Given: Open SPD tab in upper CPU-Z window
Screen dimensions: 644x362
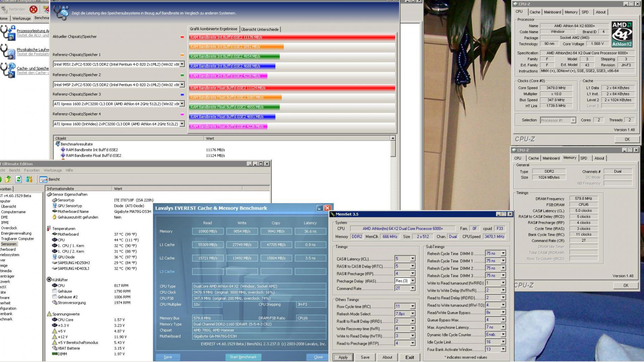Looking at the screenshot, I should (x=585, y=12).
